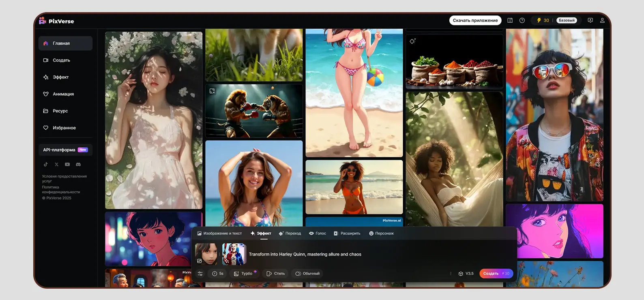Screen dimensions: 644x300
Task: Open the woman with mirrored sunglasses image
Action: click(x=554, y=115)
